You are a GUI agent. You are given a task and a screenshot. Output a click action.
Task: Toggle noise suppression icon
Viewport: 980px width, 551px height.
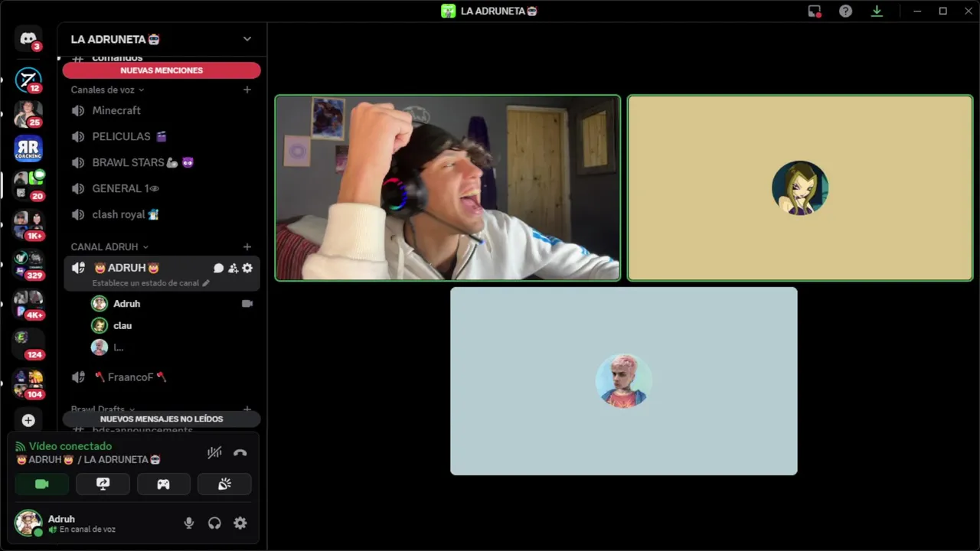[x=214, y=452]
